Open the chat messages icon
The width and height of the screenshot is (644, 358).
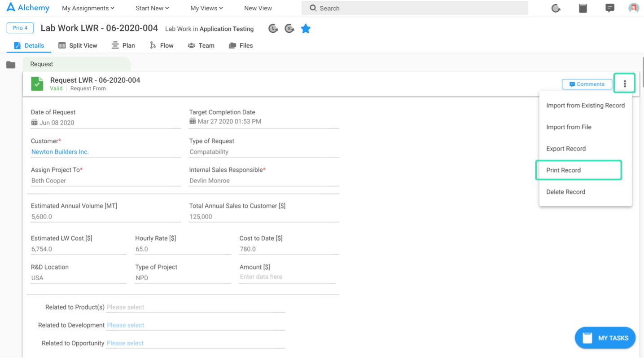(x=610, y=8)
